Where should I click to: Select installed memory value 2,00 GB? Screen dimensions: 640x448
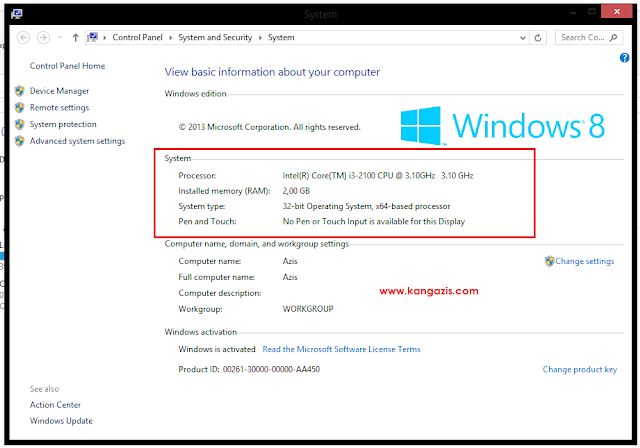[296, 191]
